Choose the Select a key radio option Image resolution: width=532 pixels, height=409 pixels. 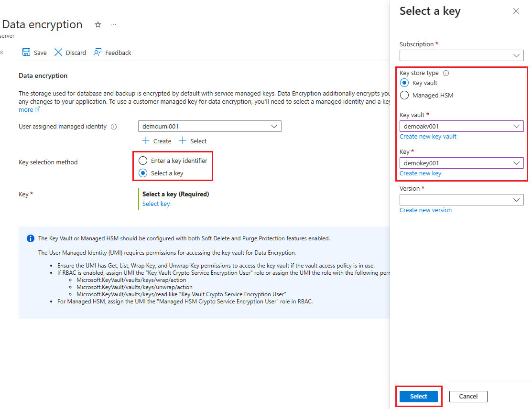[143, 173]
